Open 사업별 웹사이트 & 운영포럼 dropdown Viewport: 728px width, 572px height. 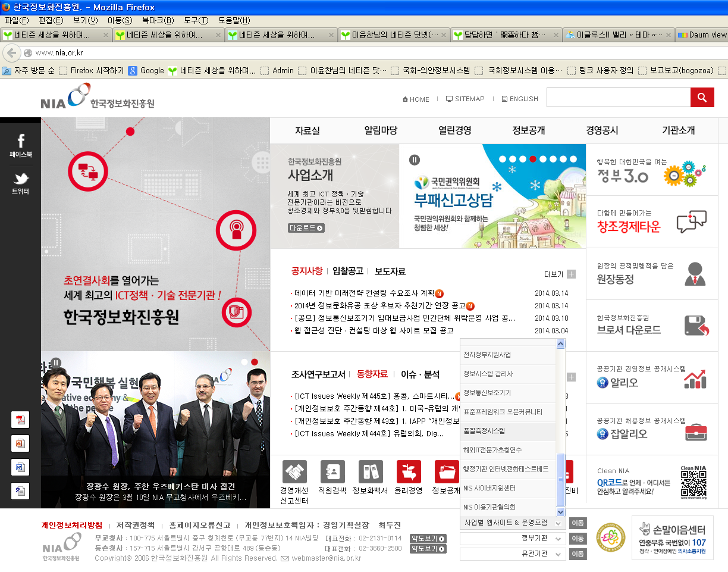[x=513, y=523]
